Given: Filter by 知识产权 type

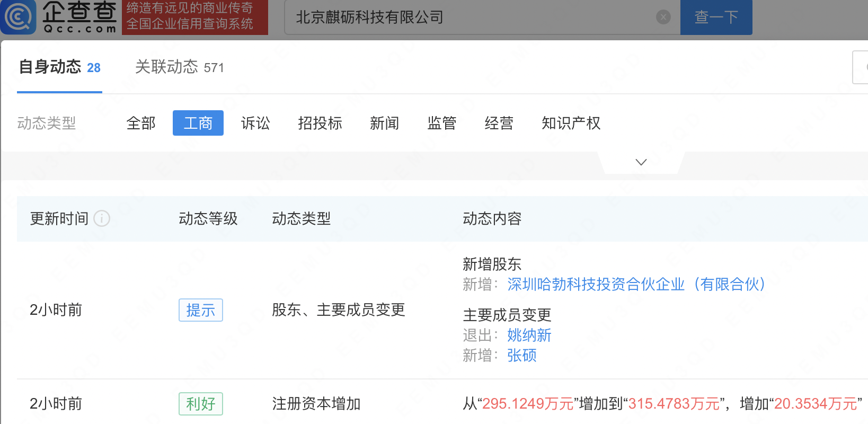Looking at the screenshot, I should tap(571, 123).
